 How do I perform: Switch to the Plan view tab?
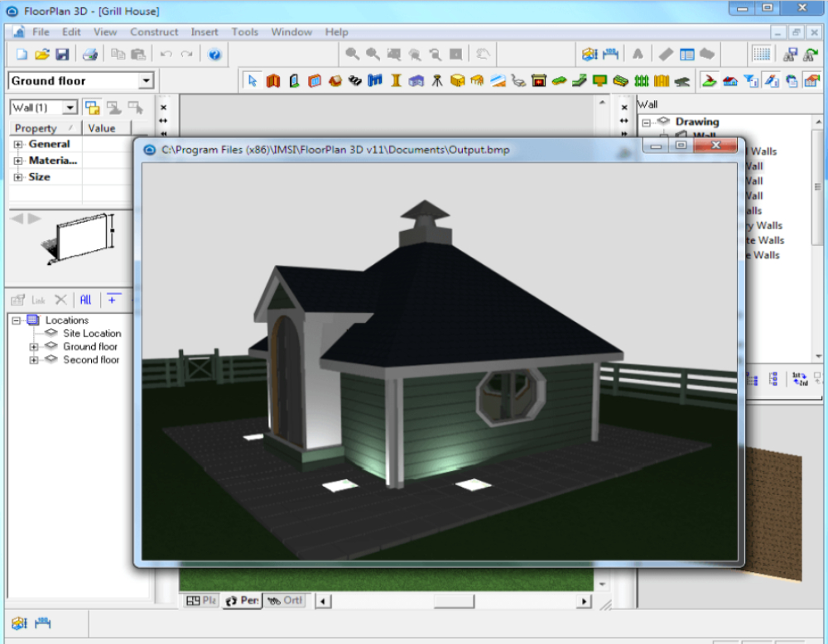point(202,601)
